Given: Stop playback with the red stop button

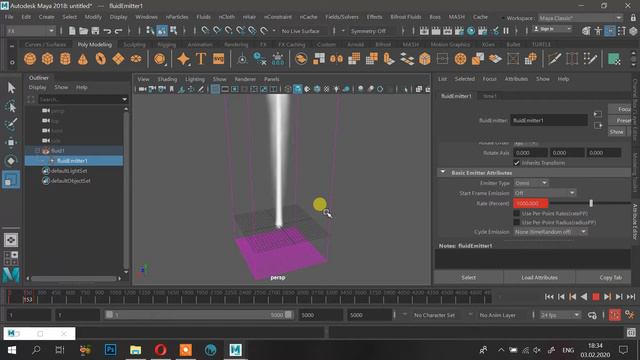Looking at the screenshot, I should point(596,297).
